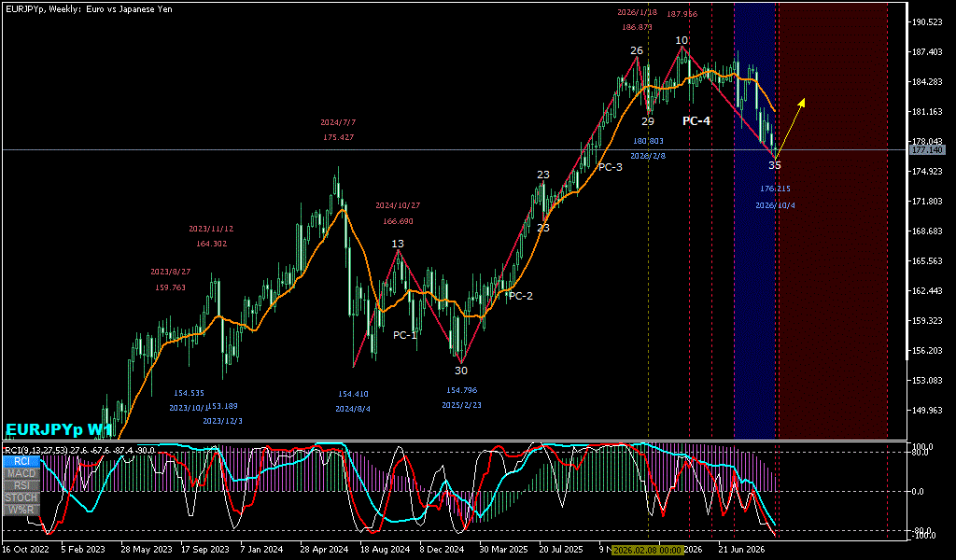Activate the STOCH indicator button

pyautogui.click(x=21, y=497)
